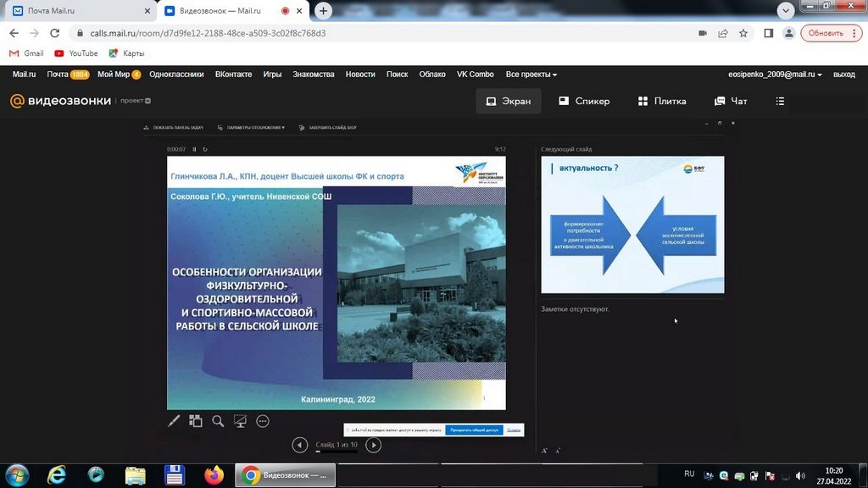
Task: Open the participants list icon
Action: [780, 101]
